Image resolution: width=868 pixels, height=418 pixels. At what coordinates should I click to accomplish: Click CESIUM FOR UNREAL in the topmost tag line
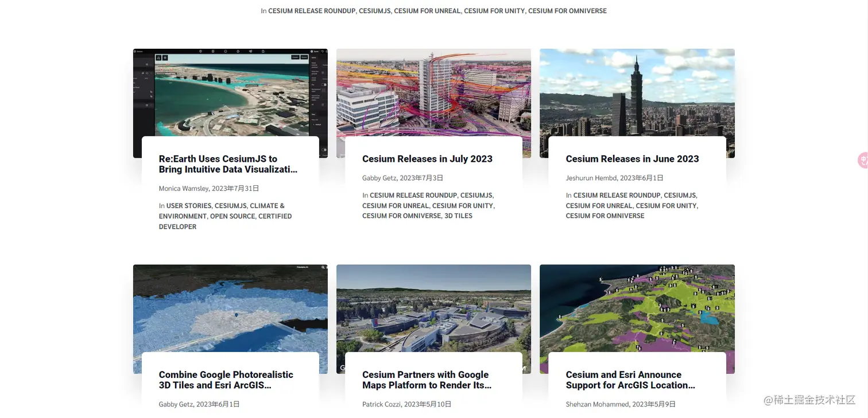(427, 11)
